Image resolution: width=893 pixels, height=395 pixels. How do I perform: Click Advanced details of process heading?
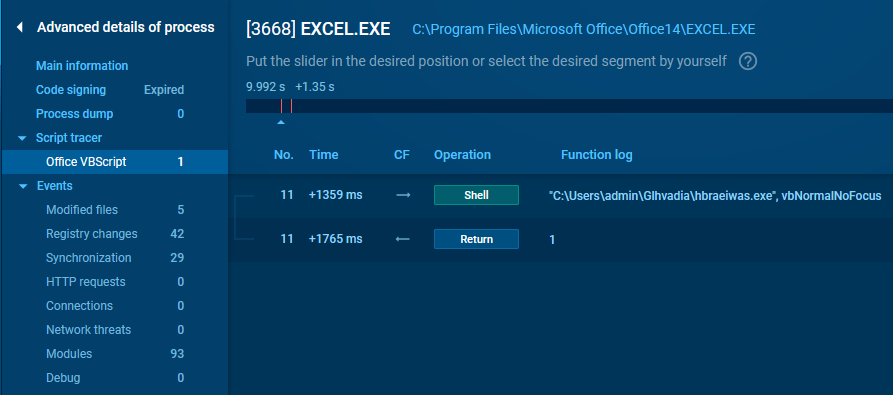(126, 27)
